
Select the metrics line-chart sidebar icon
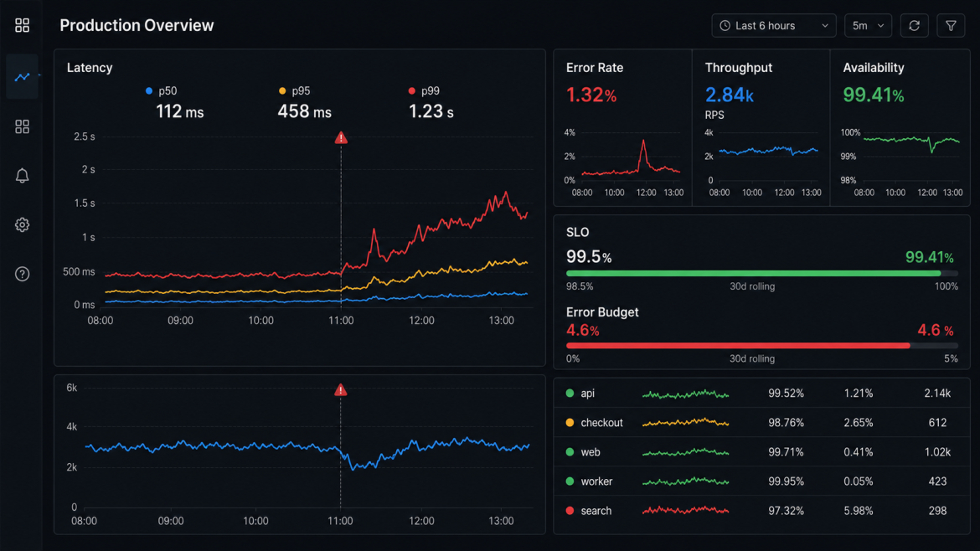pos(22,77)
